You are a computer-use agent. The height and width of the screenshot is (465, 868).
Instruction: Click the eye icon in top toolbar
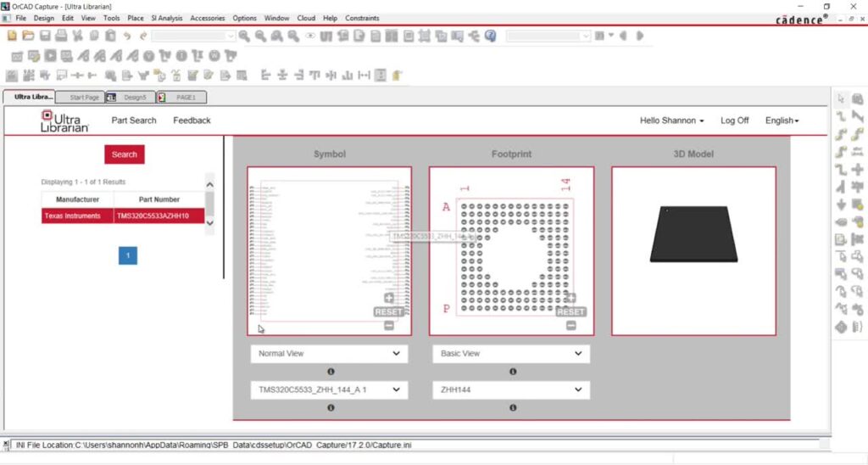[310, 36]
